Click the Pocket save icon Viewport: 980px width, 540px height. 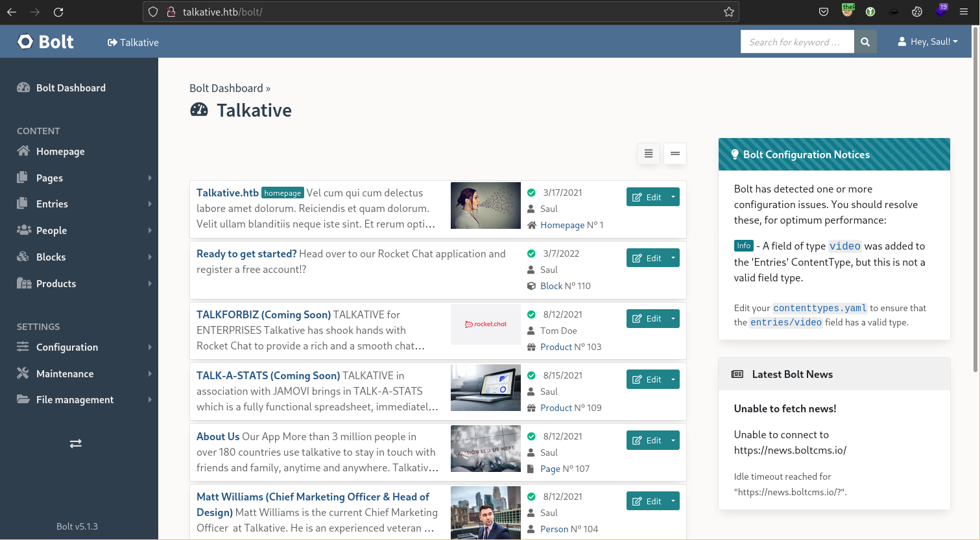click(824, 12)
